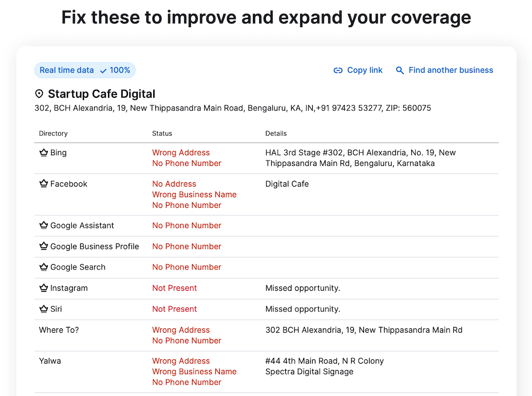The height and width of the screenshot is (396, 532).
Task: Click the Copy link chain icon
Action: tap(338, 71)
